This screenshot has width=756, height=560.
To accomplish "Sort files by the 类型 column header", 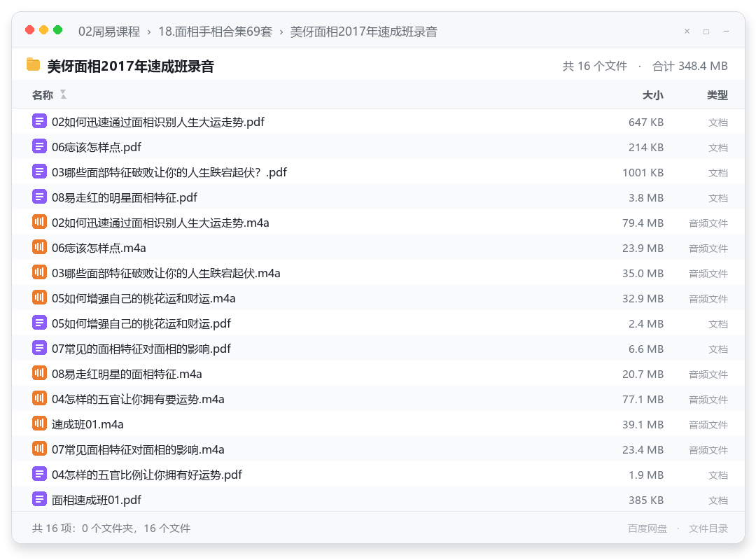I will click(x=717, y=95).
